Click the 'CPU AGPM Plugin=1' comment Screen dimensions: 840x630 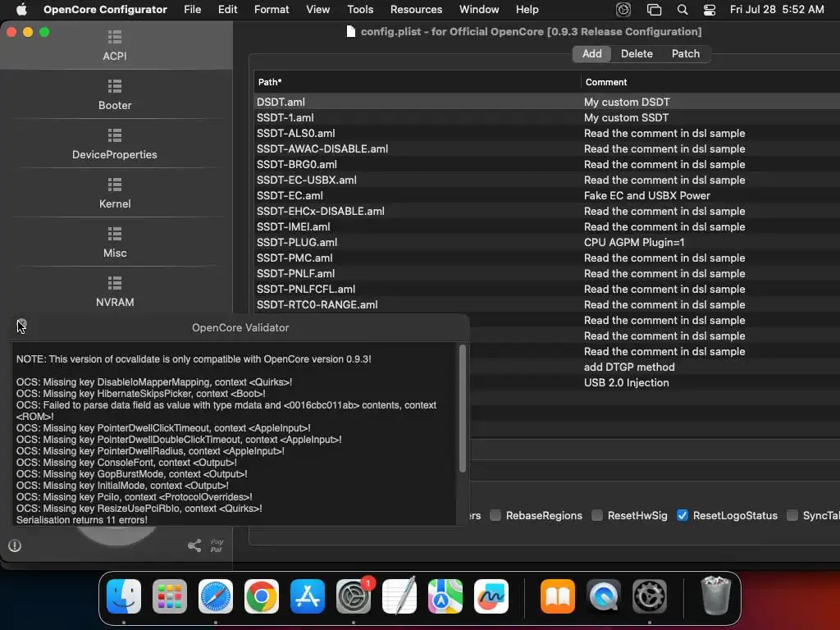634,242
